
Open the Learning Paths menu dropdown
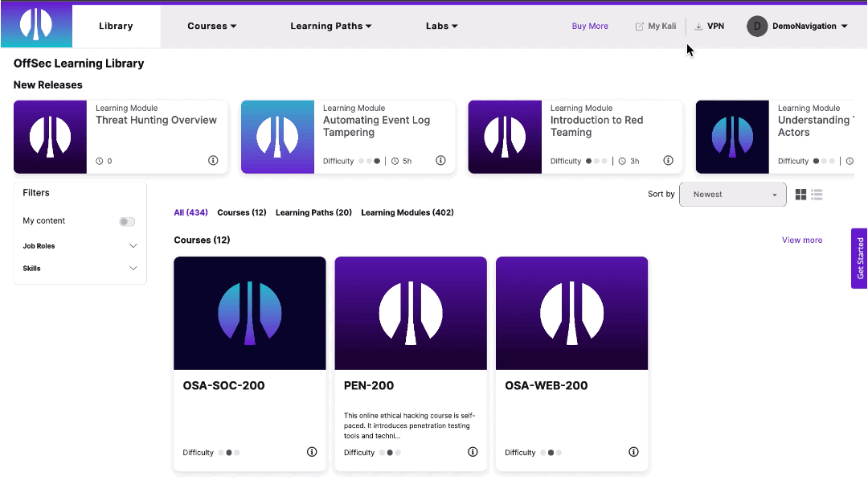pyautogui.click(x=330, y=26)
